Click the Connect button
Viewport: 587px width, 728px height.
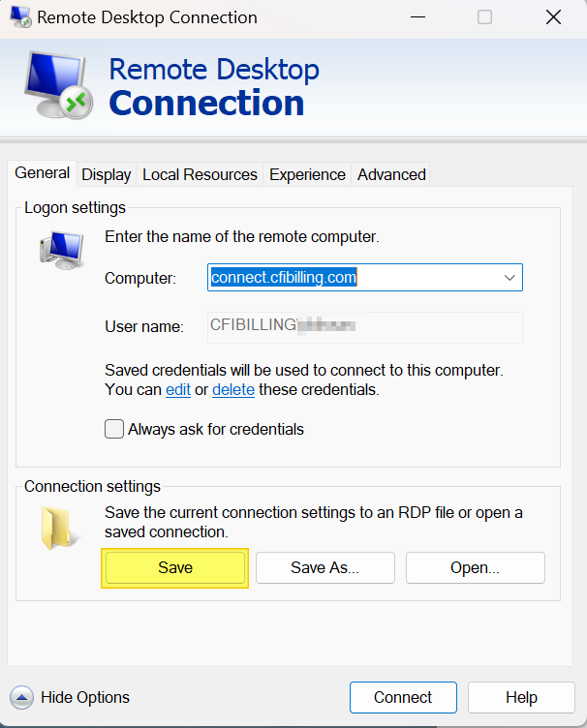[403, 697]
